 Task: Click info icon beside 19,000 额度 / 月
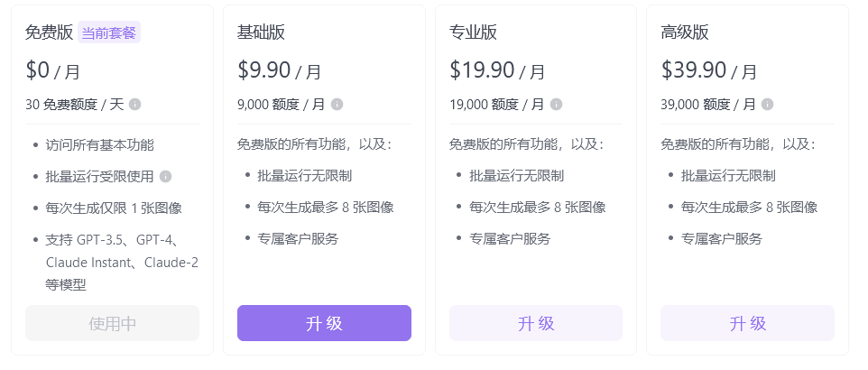pos(556,104)
